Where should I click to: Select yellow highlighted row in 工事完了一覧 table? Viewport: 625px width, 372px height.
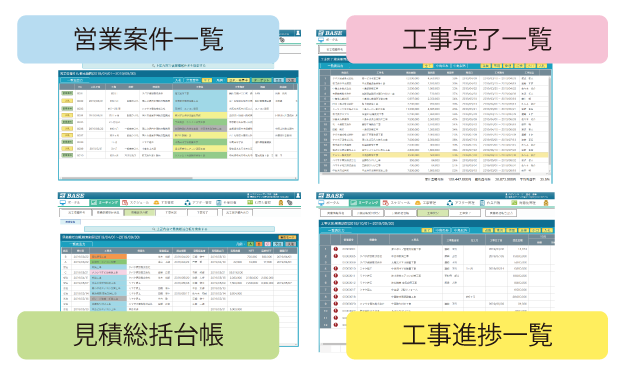(x=434, y=155)
